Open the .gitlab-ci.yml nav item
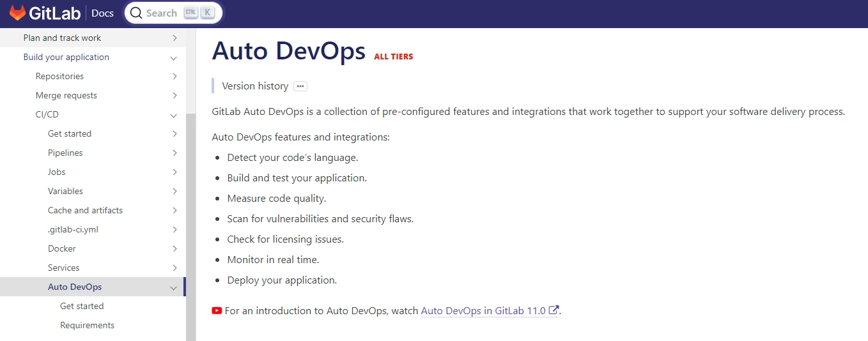 pos(73,229)
